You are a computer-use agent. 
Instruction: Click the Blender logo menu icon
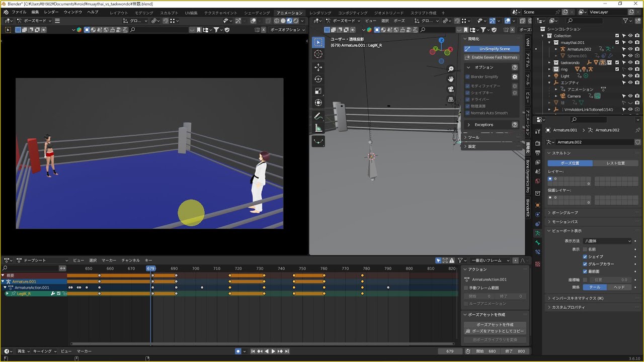pyautogui.click(x=6, y=12)
